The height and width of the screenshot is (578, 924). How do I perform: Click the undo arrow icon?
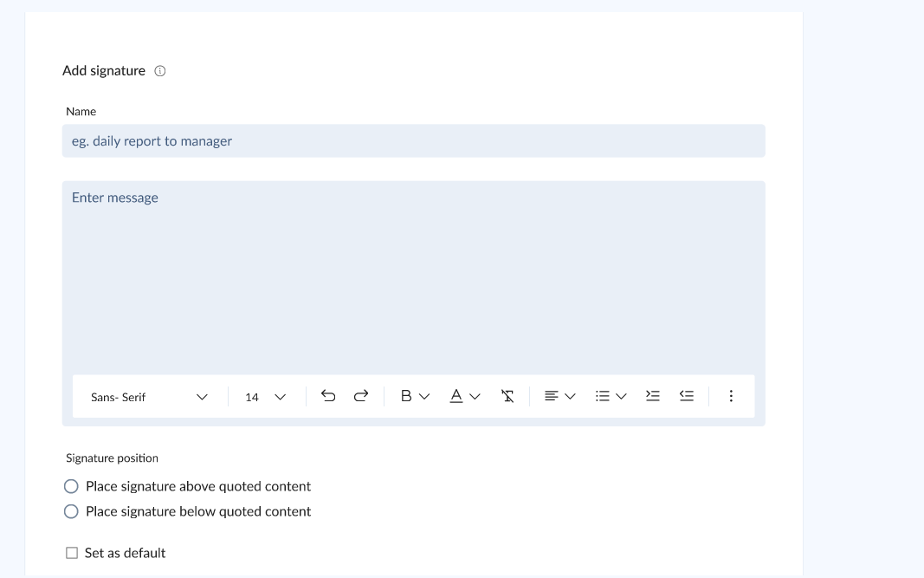[x=328, y=396]
